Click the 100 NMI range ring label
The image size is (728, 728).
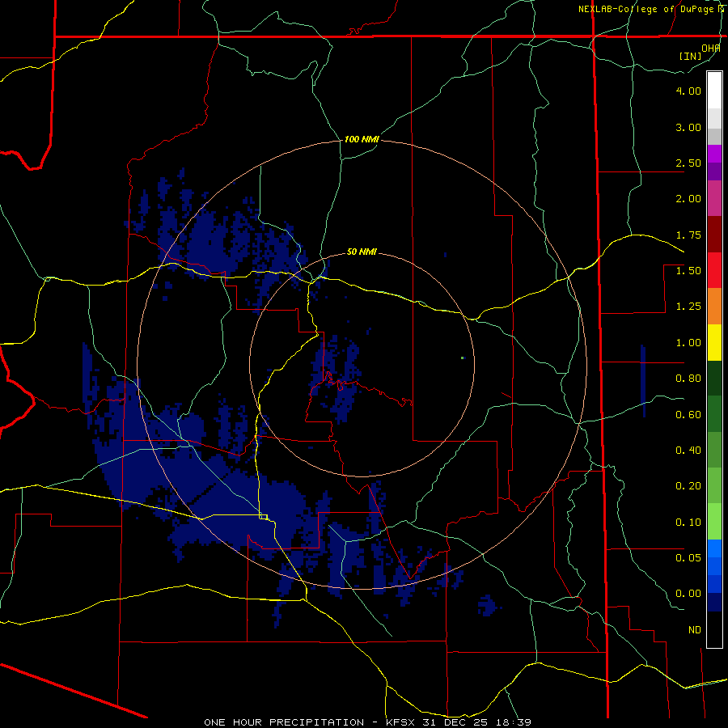coord(362,139)
